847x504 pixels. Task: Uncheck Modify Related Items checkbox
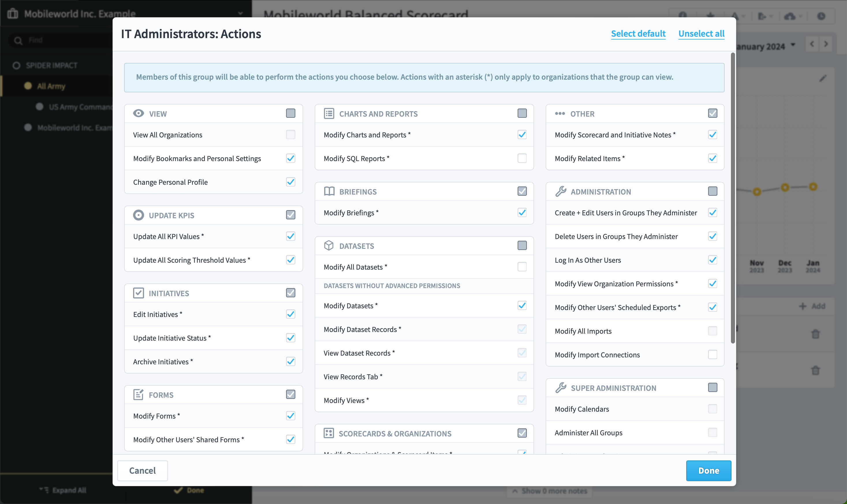tap(712, 158)
